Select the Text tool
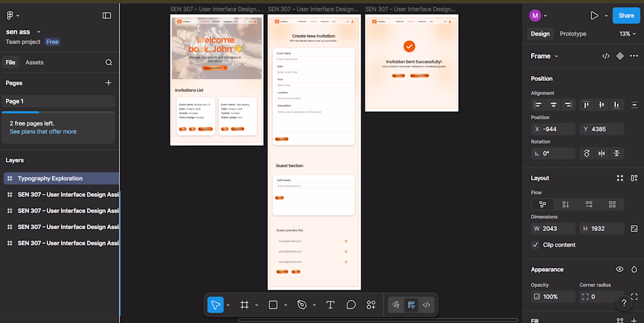This screenshot has width=644, height=323. [330, 305]
